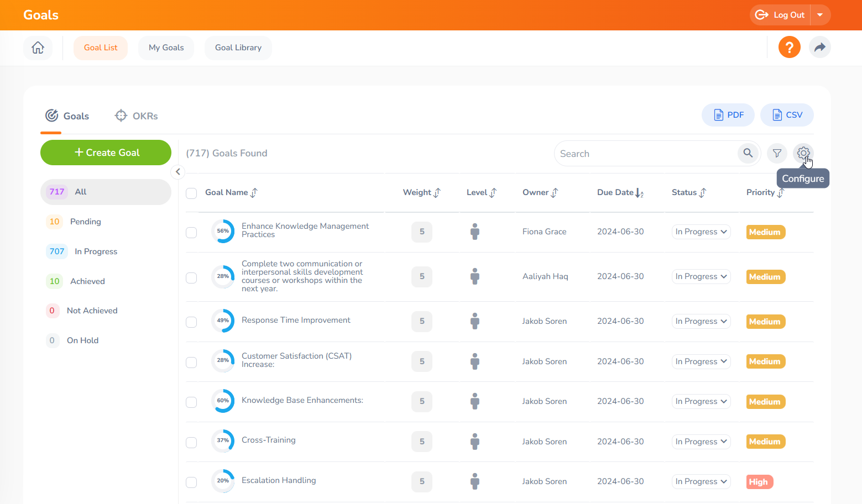
Task: Check the Cross-Training row
Action: [191, 442]
